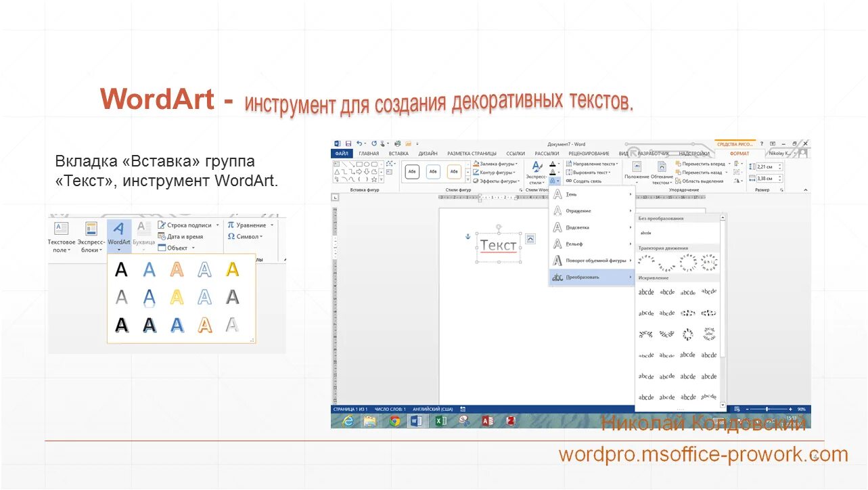Open Направление текста (Text direction) dropdown

coord(591,164)
